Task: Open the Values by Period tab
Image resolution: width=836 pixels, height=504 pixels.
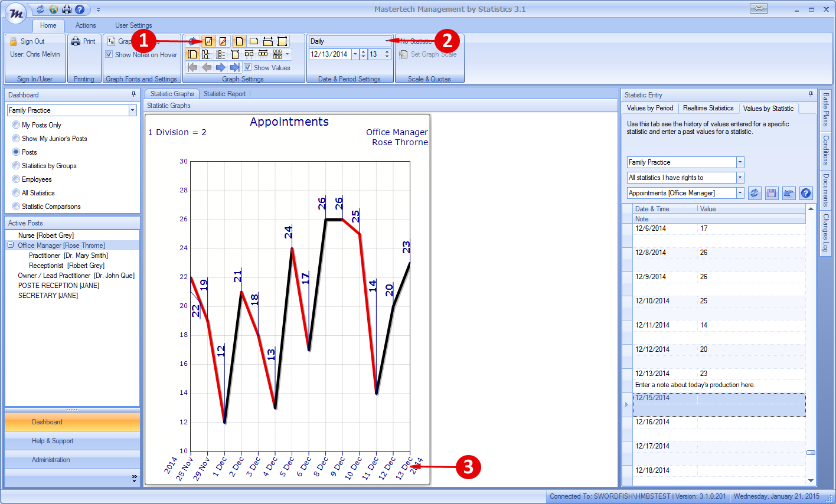Action: point(650,108)
